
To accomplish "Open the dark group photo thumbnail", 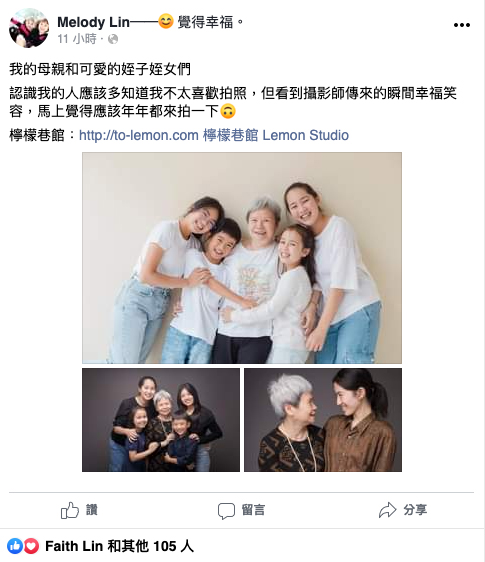I will tap(161, 420).
